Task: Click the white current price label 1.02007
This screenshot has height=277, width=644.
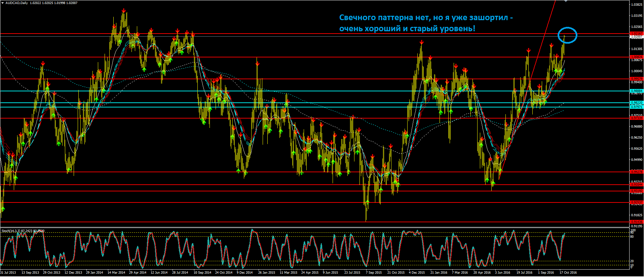Action: 637,36
